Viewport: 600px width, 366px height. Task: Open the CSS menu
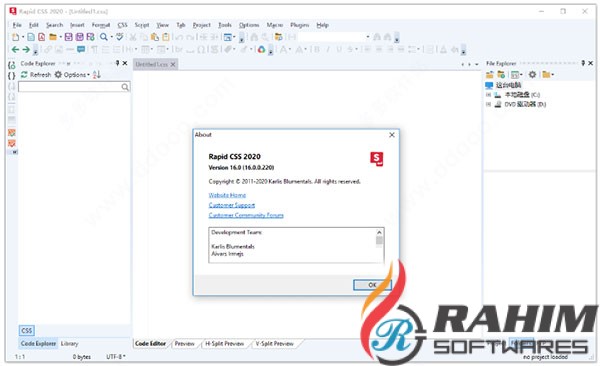point(122,25)
